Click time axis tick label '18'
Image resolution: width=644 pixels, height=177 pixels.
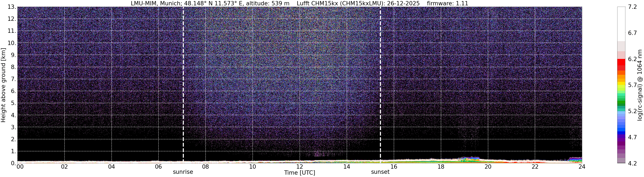point(441,167)
